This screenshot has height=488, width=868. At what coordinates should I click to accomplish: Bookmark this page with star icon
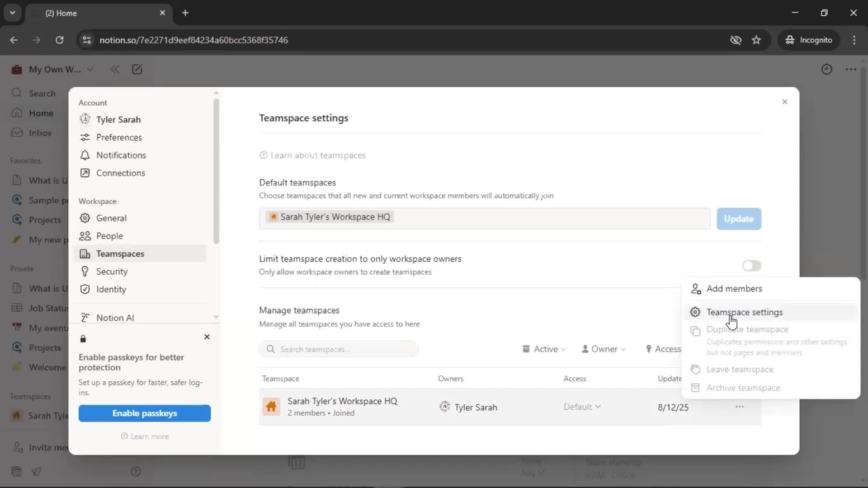click(756, 40)
